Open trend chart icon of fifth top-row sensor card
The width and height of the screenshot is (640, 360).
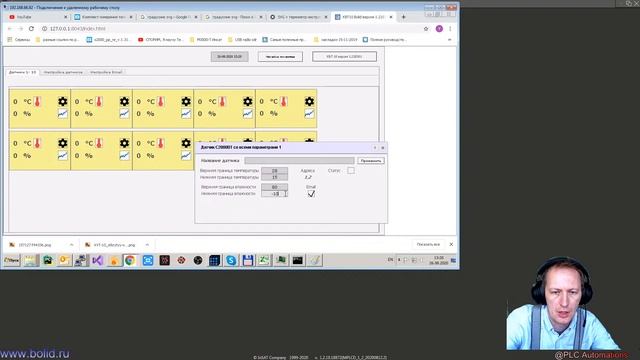(x=309, y=114)
